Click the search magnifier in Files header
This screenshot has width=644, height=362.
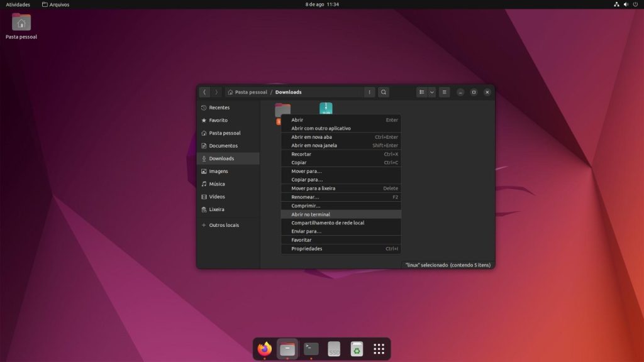[384, 92]
